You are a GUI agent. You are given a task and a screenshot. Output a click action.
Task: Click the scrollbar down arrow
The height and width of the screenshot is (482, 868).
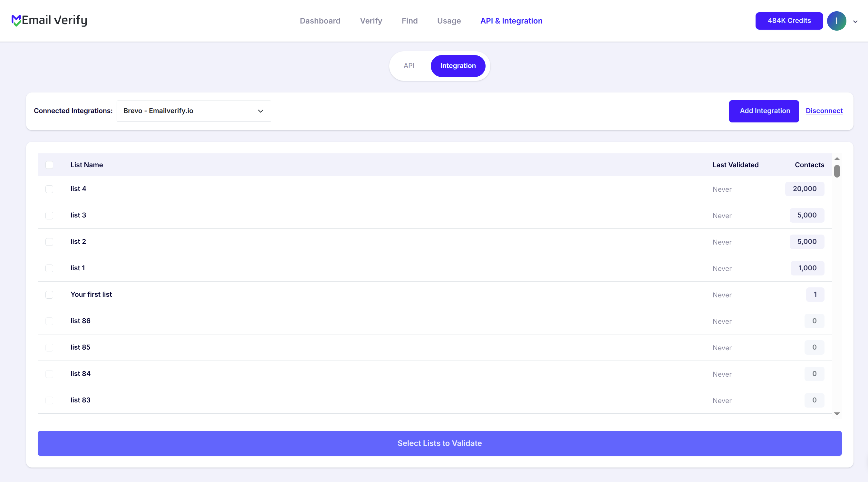(837, 414)
